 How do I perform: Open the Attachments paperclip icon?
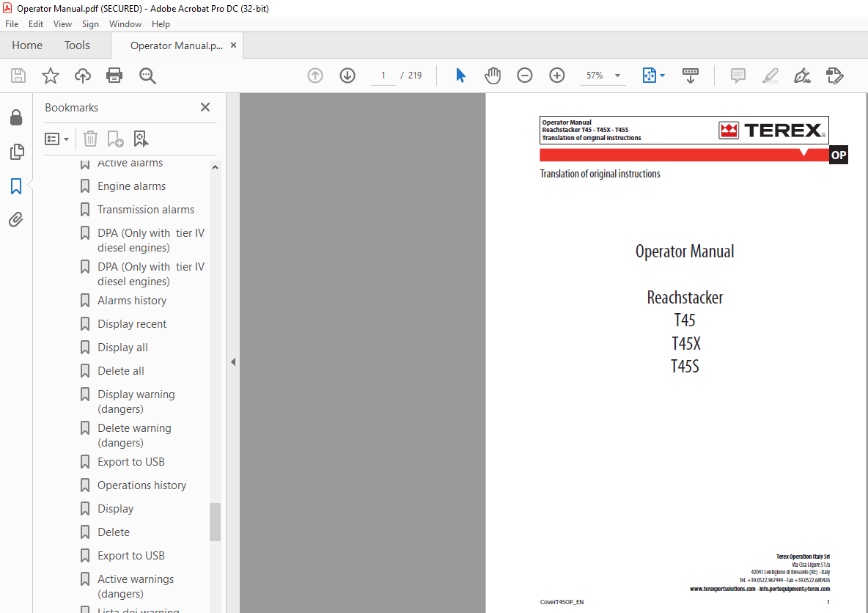coord(16,220)
